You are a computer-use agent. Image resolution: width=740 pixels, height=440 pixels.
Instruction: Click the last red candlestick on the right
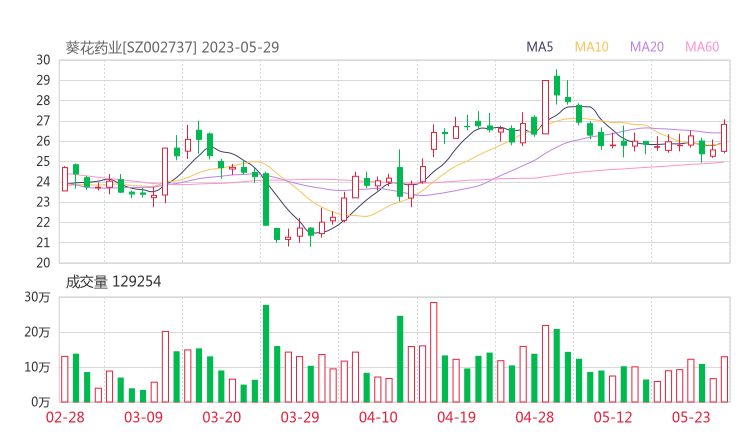pyautogui.click(x=724, y=136)
